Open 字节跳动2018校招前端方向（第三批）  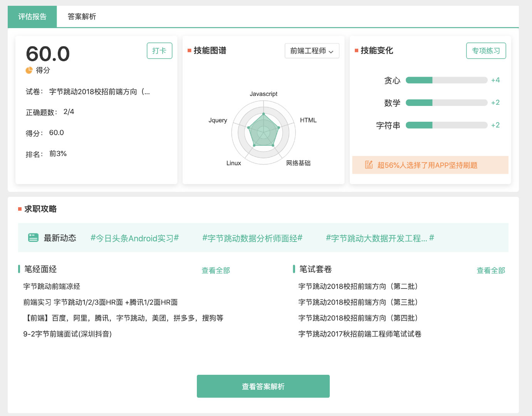pyautogui.click(x=359, y=302)
